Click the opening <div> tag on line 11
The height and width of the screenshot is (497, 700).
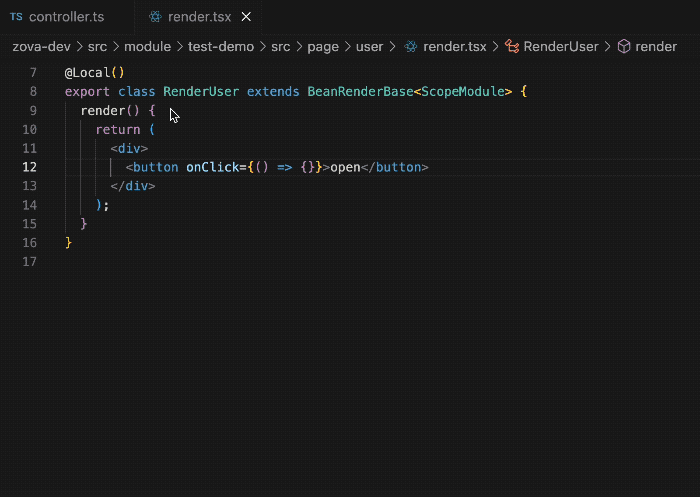coord(129,148)
